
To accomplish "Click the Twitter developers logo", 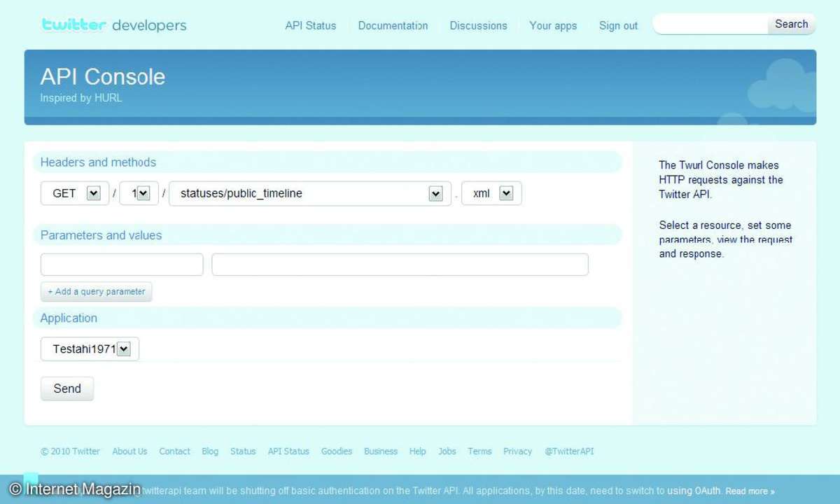I will pyautogui.click(x=114, y=25).
